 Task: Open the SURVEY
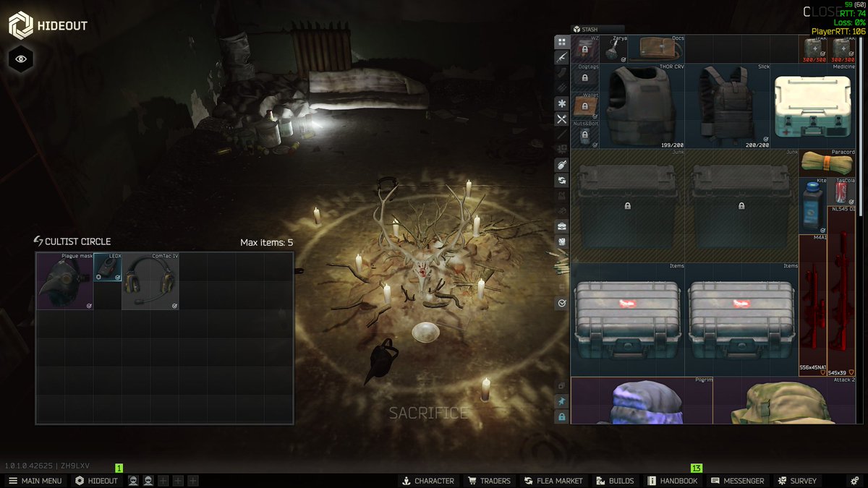797,481
